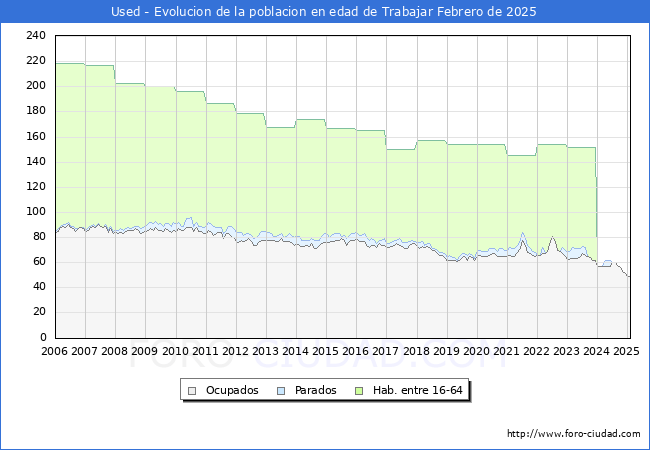Click the 2012 x-axis year label
Image resolution: width=650 pixels, height=450 pixels.
click(x=235, y=351)
